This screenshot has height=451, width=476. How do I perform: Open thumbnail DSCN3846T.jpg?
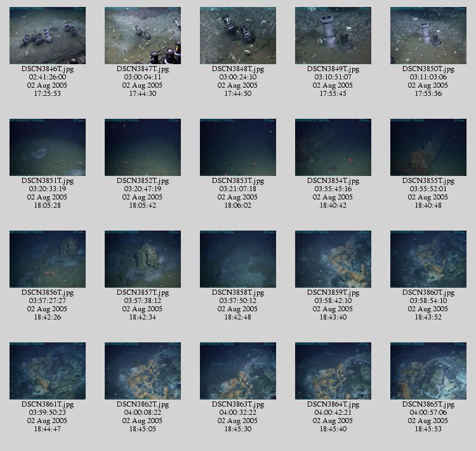[x=48, y=36]
